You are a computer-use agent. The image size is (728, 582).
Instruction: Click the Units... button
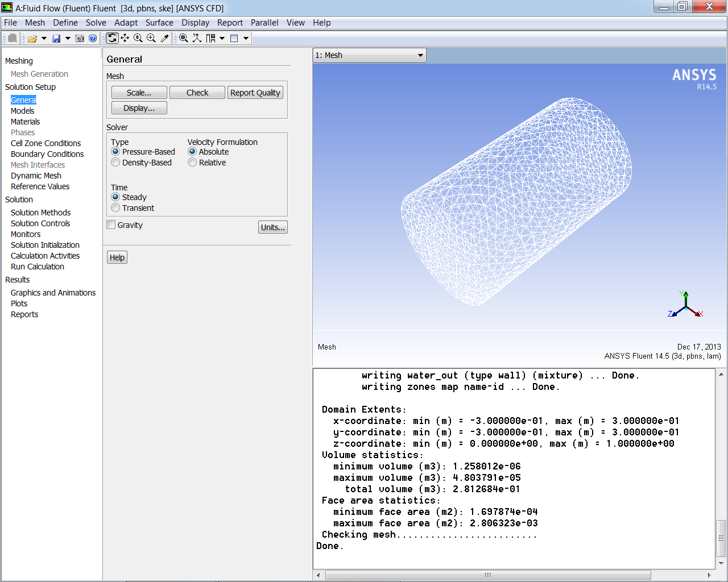pos(273,227)
